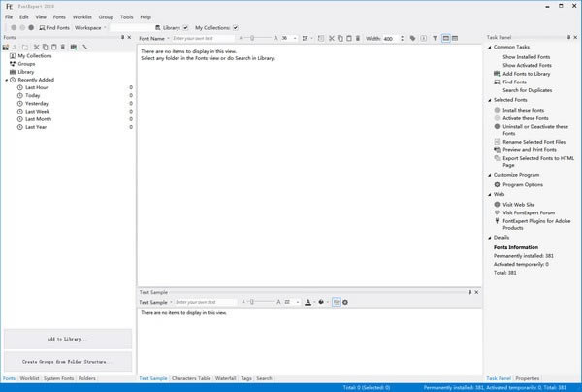Click the delete trash icon in Fonts panel toolbar
This screenshot has width=582, height=392.
(x=63, y=48)
